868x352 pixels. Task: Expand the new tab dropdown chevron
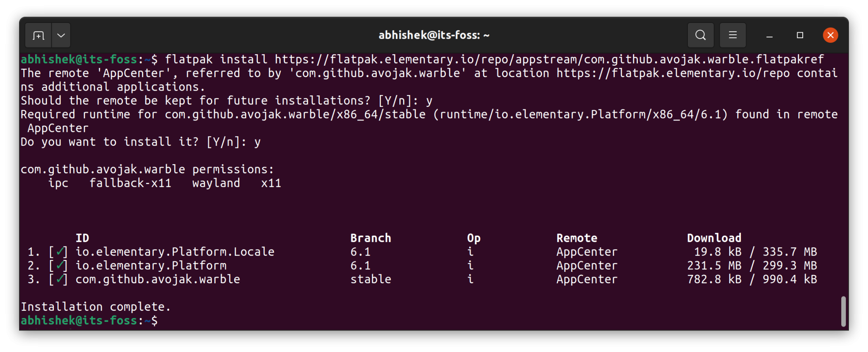(61, 35)
